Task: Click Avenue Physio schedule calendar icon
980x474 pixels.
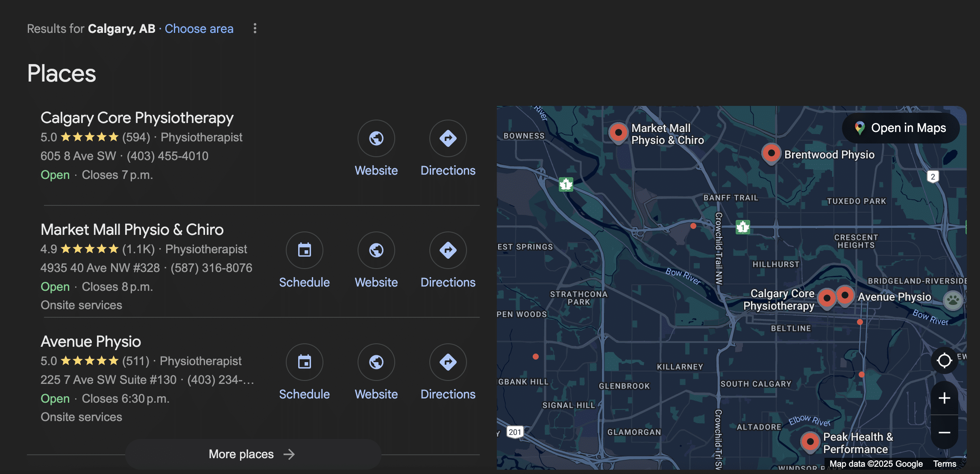Action: pos(305,362)
